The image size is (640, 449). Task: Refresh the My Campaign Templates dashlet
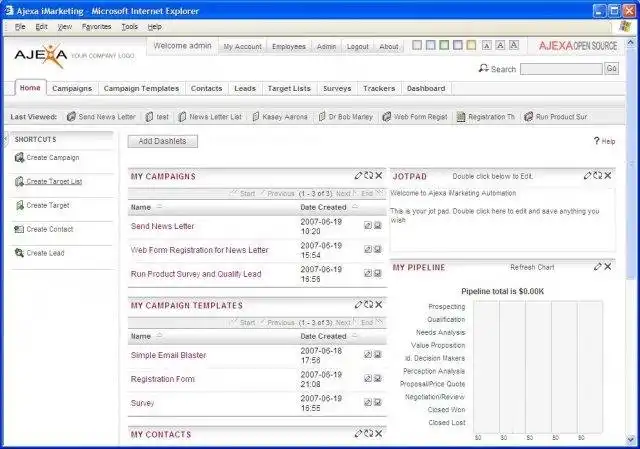(368, 305)
